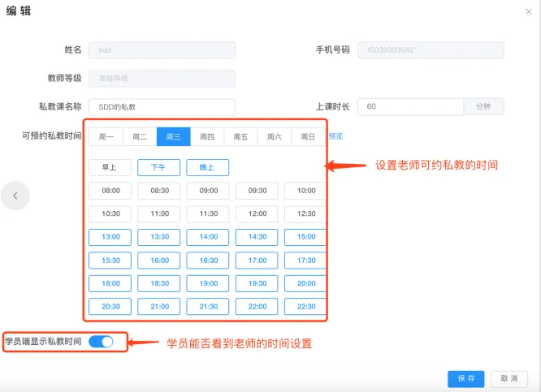The image size is (541, 392).
Task: Choose the 周日 tab
Action: tap(307, 137)
